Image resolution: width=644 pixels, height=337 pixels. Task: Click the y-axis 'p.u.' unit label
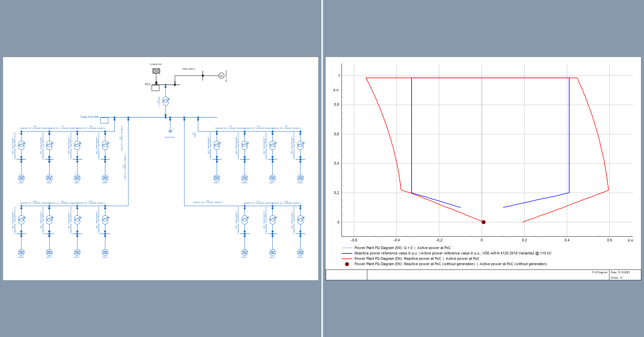click(336, 90)
